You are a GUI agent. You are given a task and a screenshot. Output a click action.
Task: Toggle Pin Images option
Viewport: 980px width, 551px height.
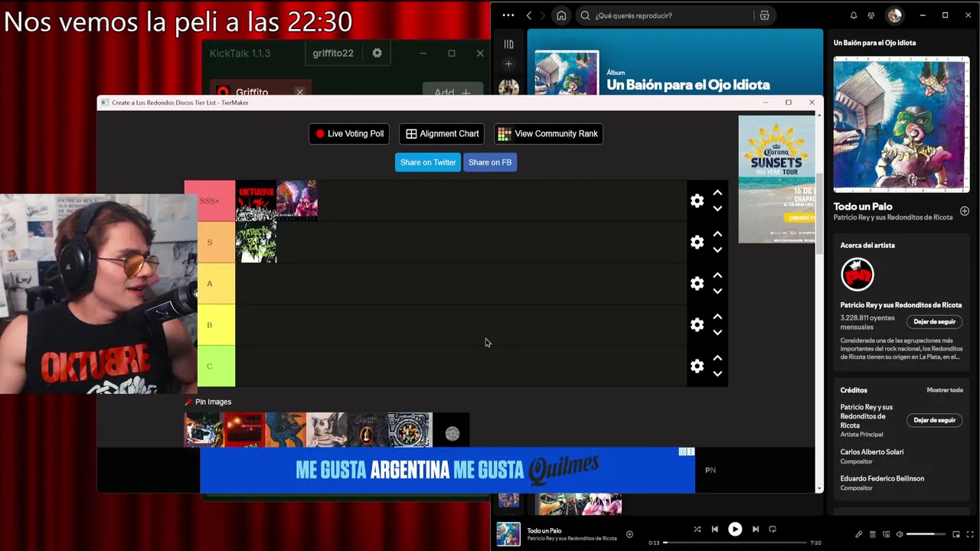point(207,402)
